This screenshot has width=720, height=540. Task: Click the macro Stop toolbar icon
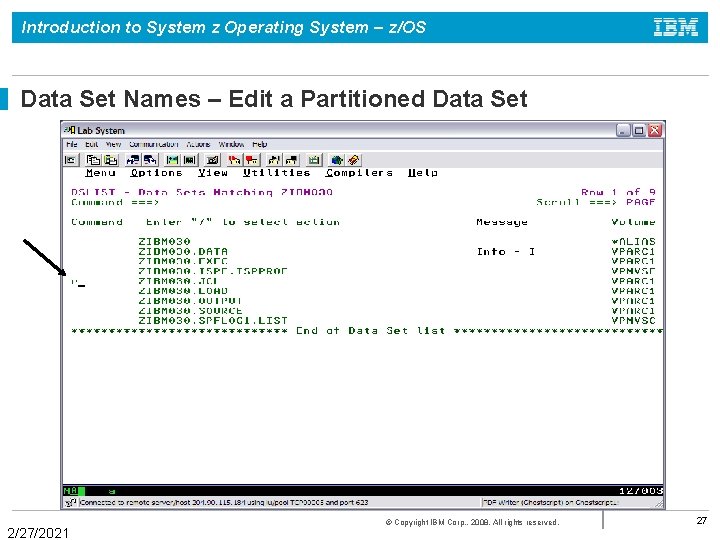coord(252,160)
